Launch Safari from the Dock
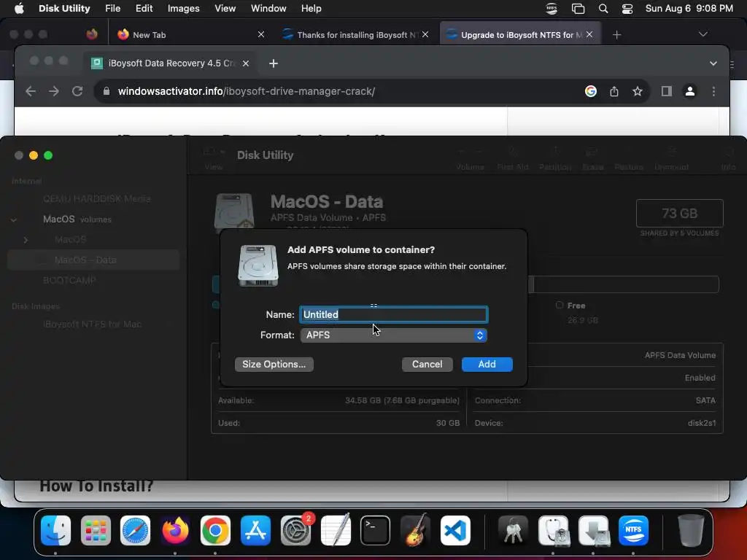The width and height of the screenshot is (747, 560). pos(135,531)
